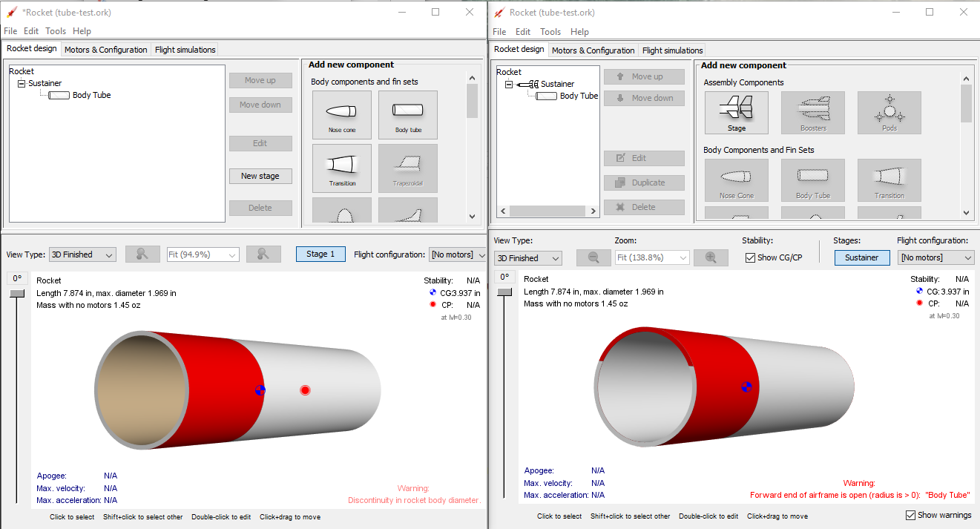This screenshot has height=529, width=980.
Task: Click the New stage button
Action: (260, 176)
